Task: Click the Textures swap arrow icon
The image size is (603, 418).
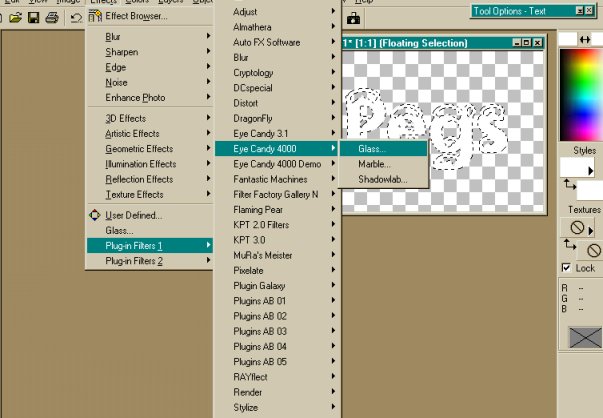Action: pos(570,245)
